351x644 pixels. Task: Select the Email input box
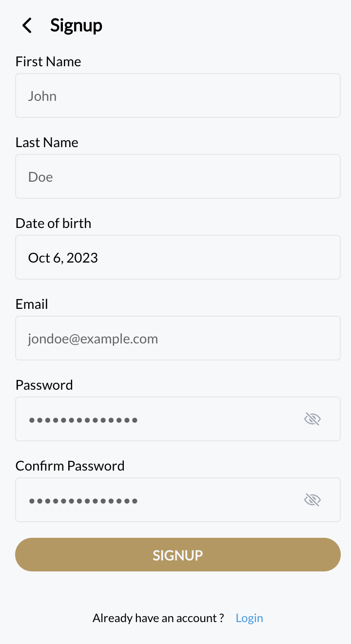click(x=177, y=338)
